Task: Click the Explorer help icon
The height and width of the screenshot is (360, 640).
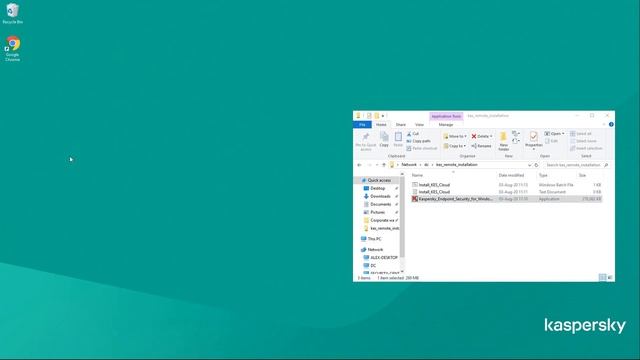Action: pyautogui.click(x=611, y=124)
